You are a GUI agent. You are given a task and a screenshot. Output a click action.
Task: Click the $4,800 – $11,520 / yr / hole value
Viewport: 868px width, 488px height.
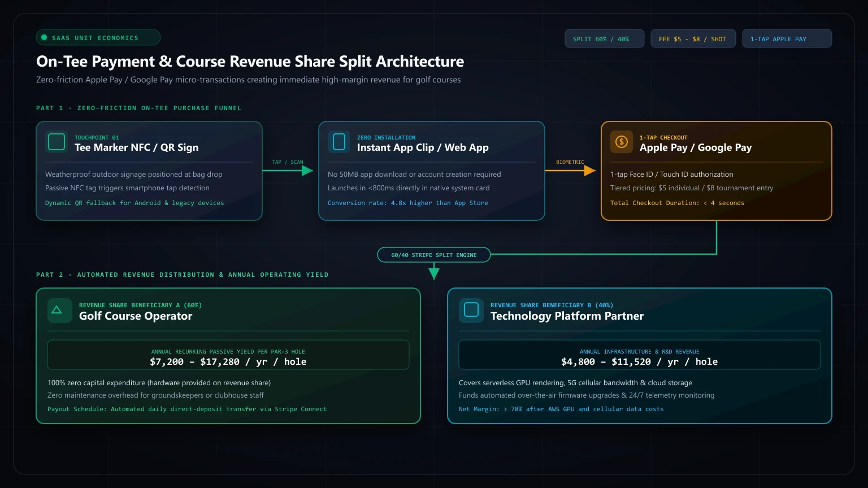click(640, 361)
